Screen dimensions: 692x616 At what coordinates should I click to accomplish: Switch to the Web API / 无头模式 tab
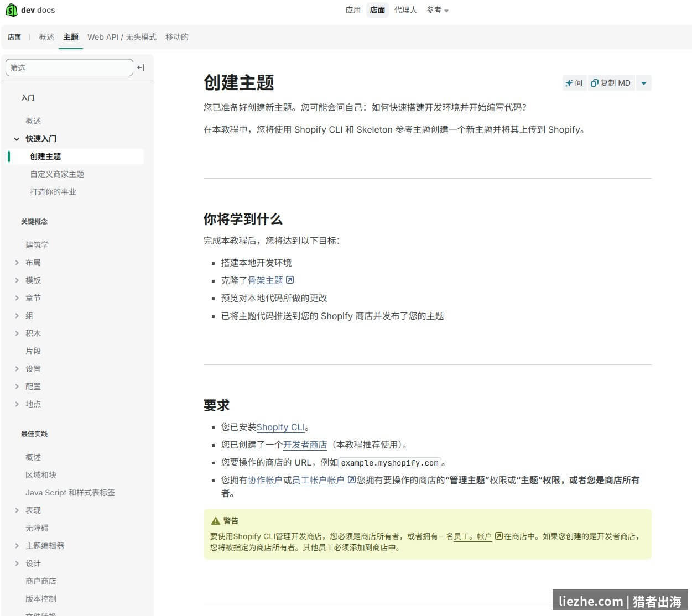pos(122,37)
